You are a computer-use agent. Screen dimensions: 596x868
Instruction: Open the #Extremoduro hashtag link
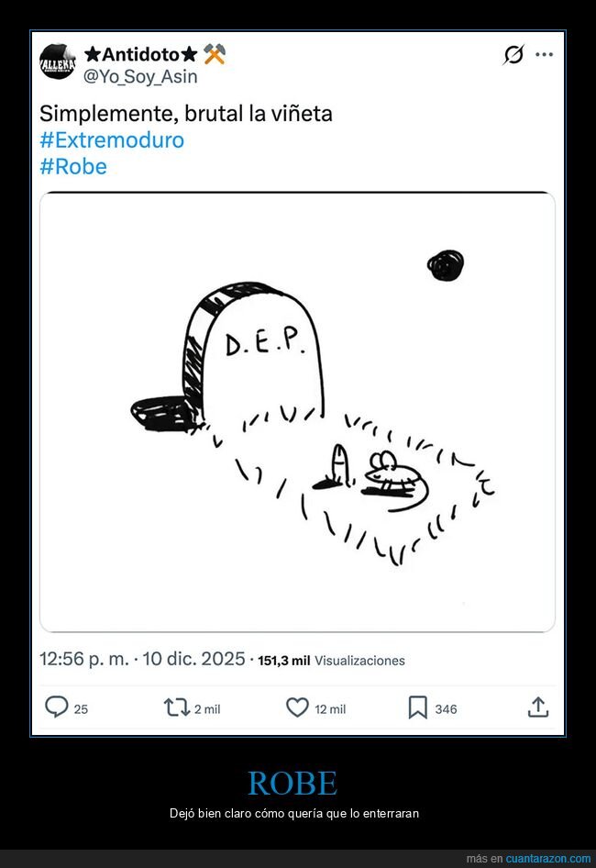tap(112, 140)
